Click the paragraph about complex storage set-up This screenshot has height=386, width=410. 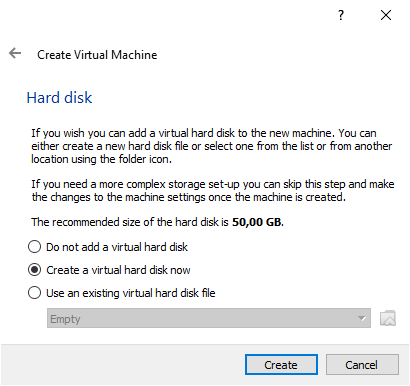[213, 191]
